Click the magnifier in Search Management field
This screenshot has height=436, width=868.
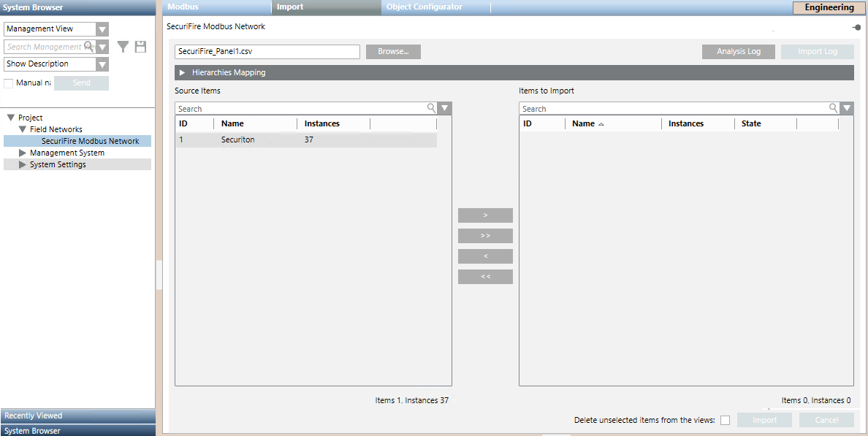tap(88, 46)
